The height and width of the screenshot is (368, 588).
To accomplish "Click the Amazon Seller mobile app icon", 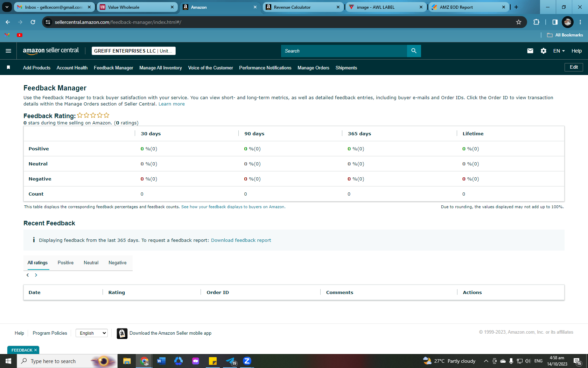I will click(122, 333).
